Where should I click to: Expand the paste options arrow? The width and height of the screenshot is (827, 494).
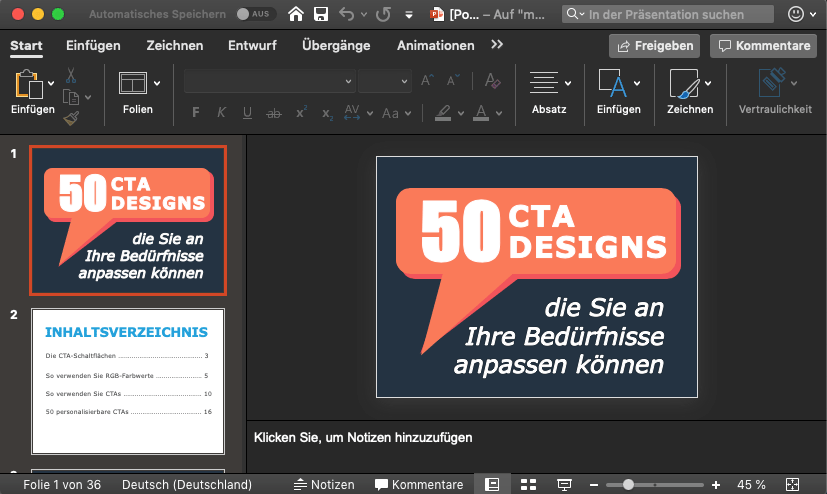coord(51,83)
